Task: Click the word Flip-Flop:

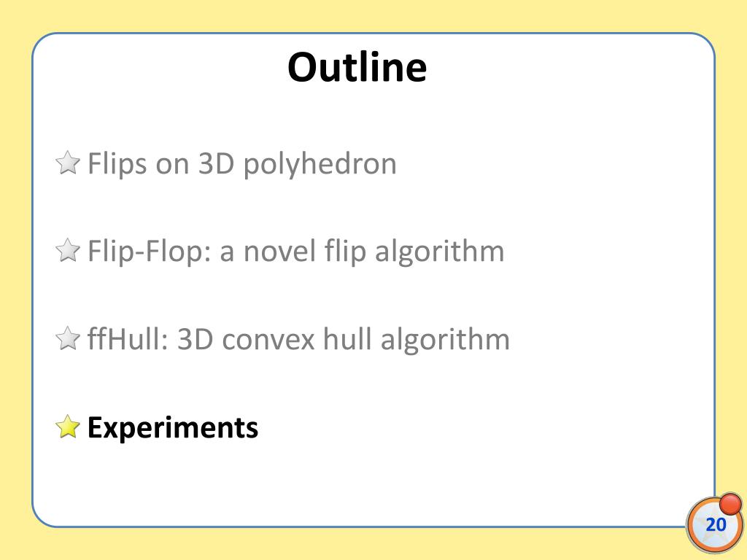Action: coord(149,252)
